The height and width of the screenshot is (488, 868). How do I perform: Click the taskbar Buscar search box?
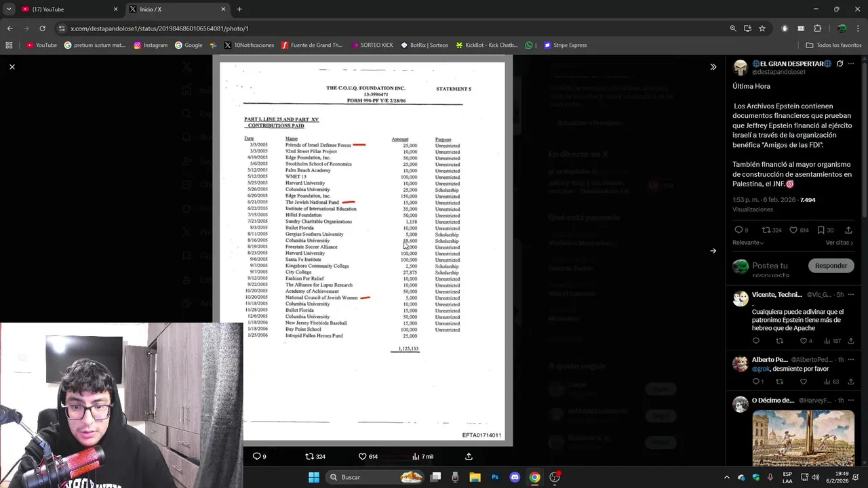point(376,477)
